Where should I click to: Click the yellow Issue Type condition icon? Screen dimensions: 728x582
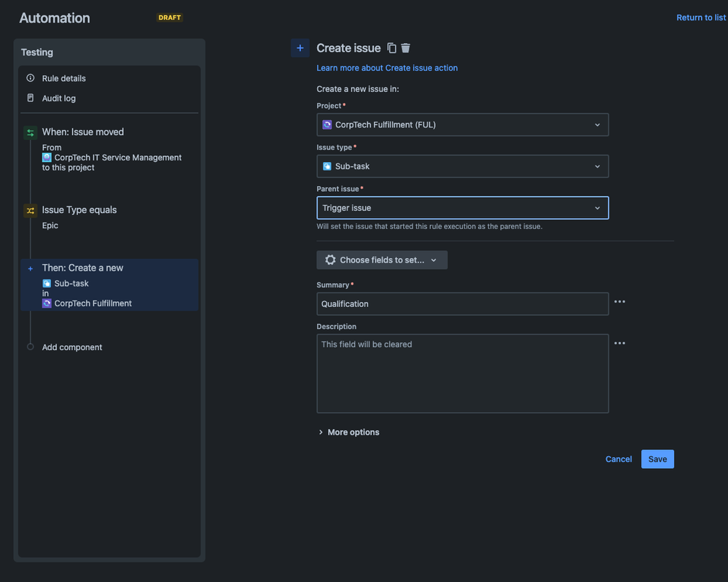click(x=30, y=211)
